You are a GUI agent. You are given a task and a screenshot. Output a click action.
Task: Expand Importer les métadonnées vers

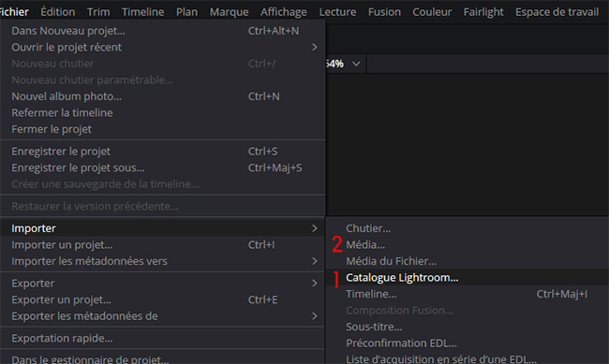tap(162, 261)
